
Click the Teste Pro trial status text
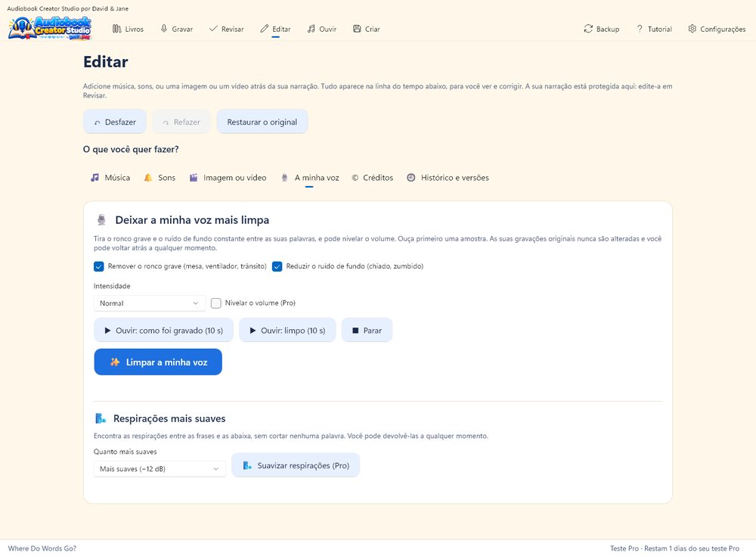click(674, 548)
